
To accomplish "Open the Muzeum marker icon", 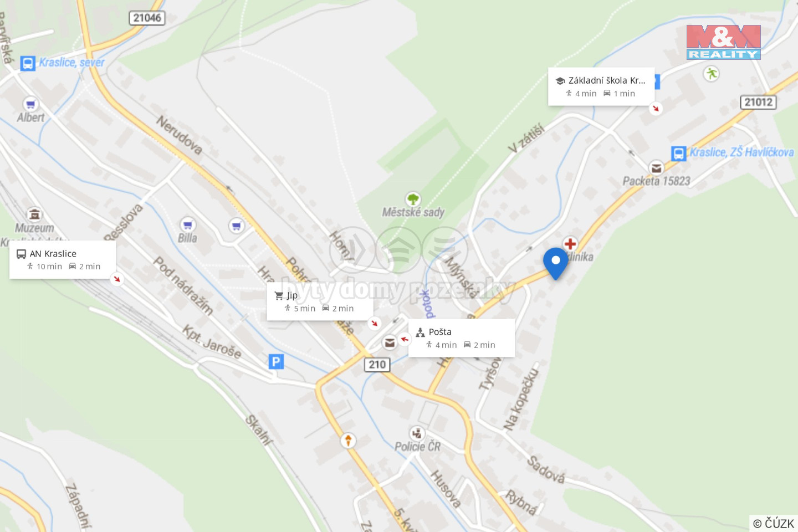I will click(34, 214).
